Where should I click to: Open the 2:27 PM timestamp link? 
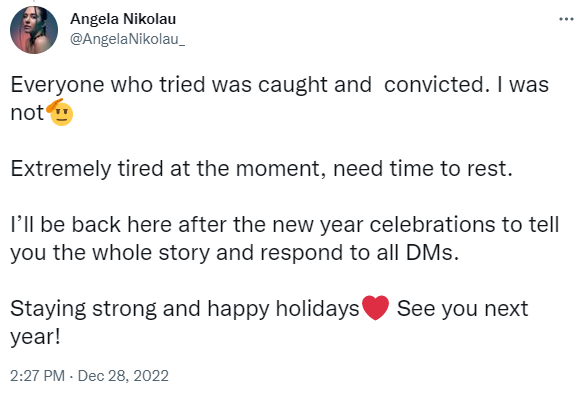click(x=38, y=376)
